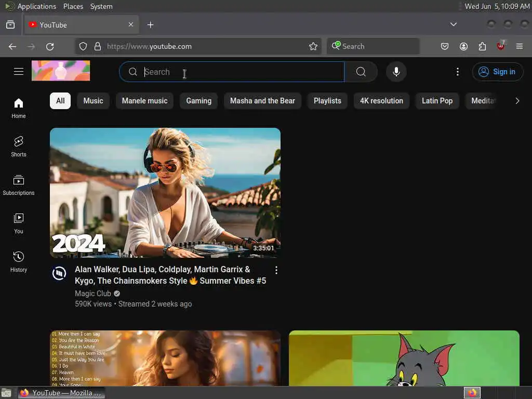Open uBlock Origin extension icon
532x399 pixels.
[x=501, y=46]
